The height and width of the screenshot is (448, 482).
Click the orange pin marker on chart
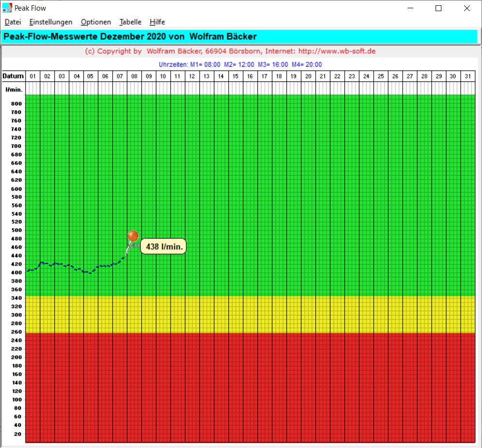[x=133, y=236]
